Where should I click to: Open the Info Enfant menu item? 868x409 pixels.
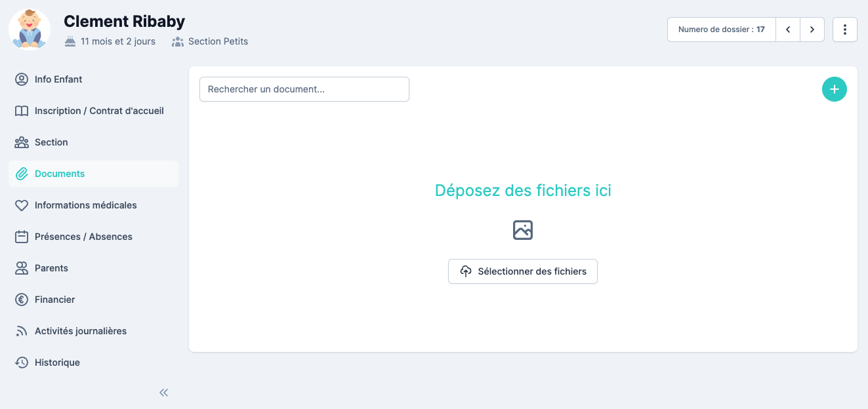pos(58,79)
